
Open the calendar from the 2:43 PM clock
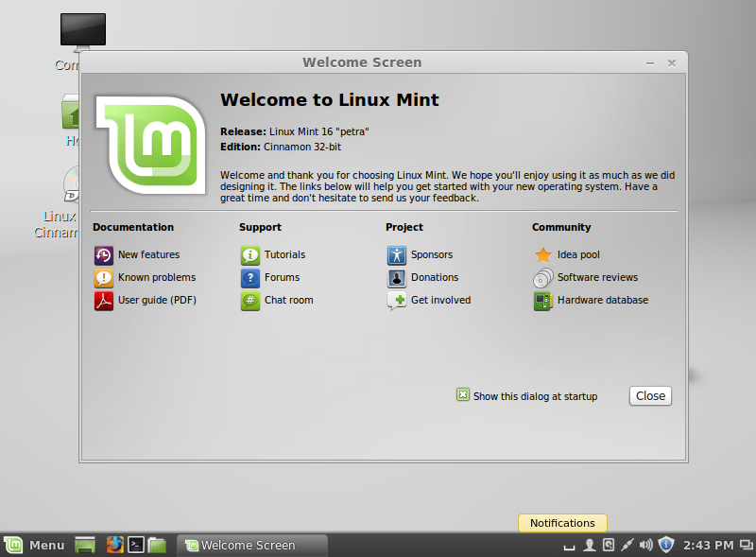click(x=708, y=546)
